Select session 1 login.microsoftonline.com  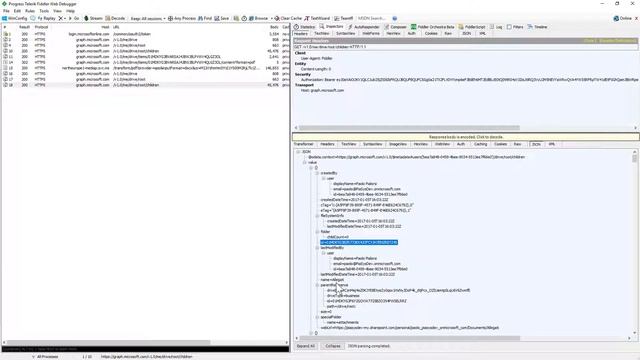coord(145,34)
